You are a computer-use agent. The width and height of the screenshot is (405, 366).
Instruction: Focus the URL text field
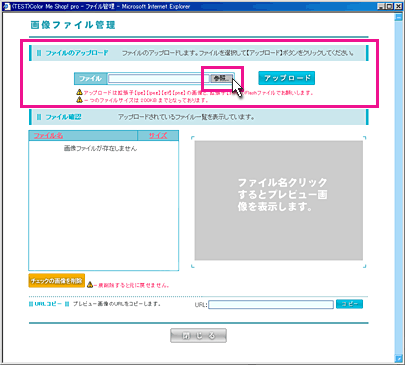271,304
